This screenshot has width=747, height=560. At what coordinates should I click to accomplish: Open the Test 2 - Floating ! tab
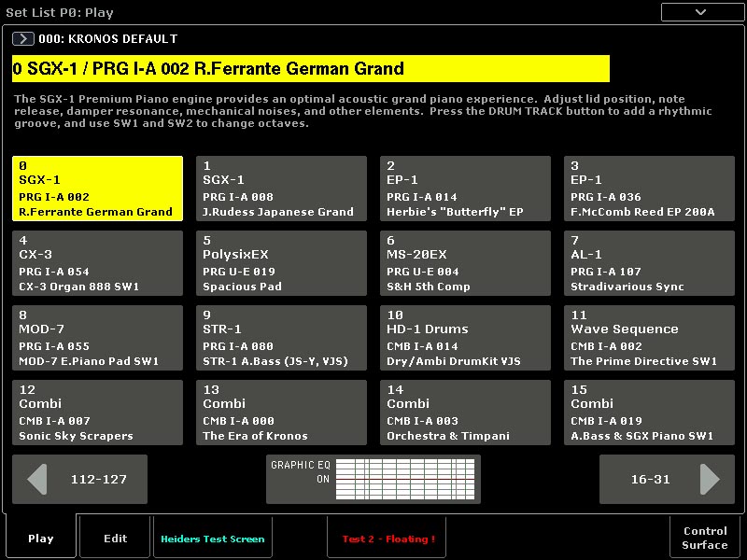[387, 539]
